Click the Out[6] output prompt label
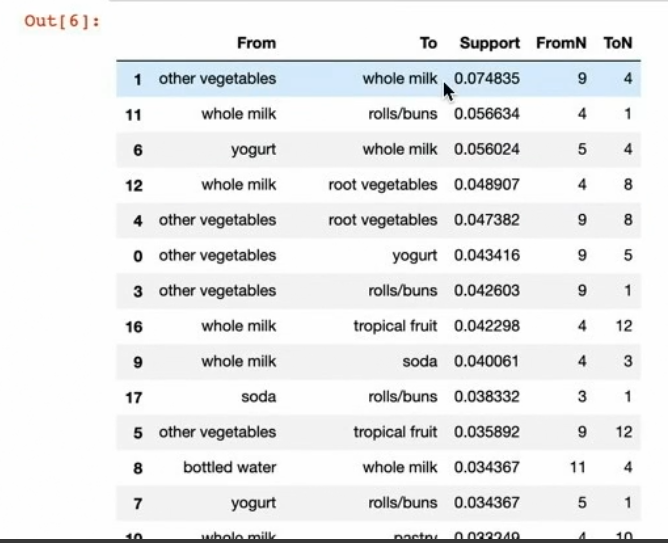 pos(62,20)
